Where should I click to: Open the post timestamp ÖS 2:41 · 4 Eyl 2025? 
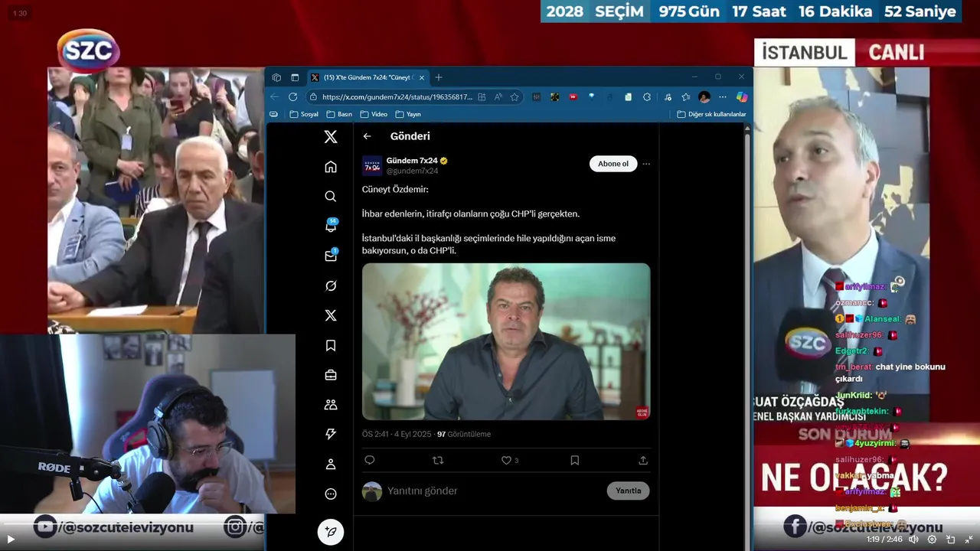(x=397, y=434)
